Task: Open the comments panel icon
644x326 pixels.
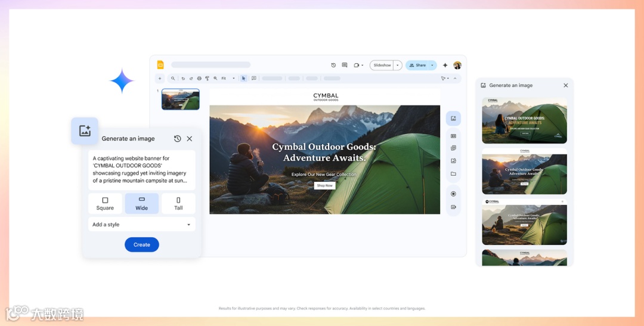Action: 345,66
